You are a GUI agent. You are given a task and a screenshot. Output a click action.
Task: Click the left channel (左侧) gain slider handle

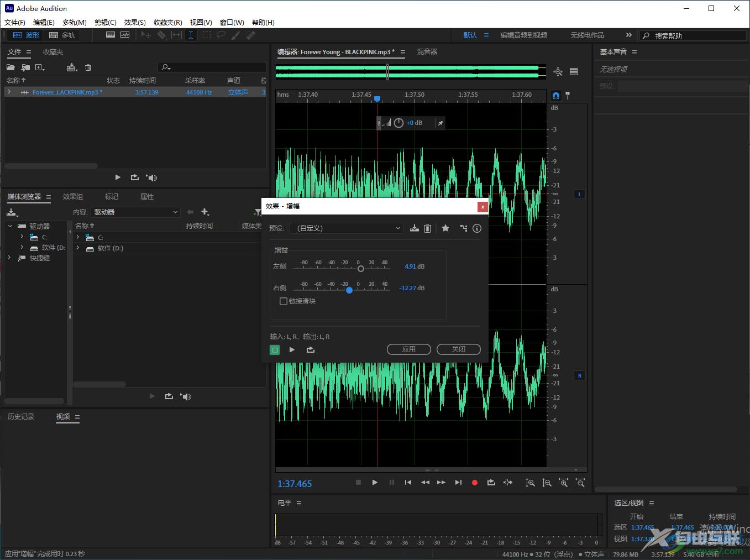361,269
